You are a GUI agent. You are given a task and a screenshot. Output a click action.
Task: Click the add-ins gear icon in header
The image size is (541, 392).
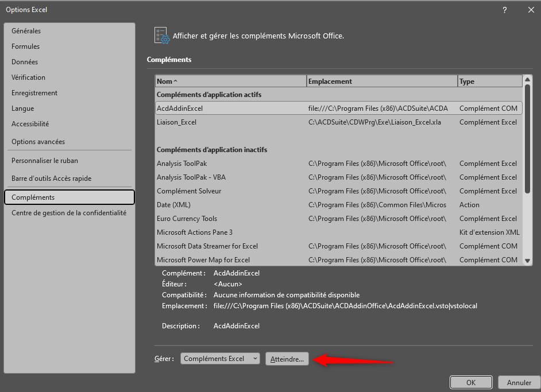(x=162, y=36)
